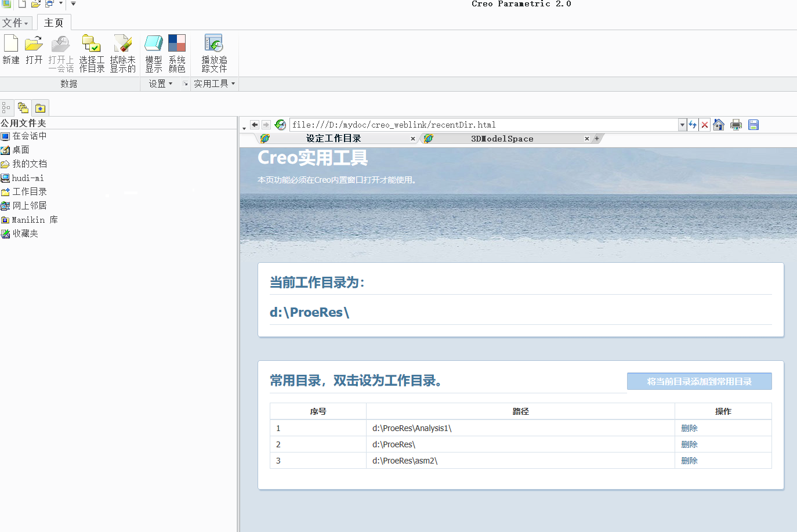Select 桌面 (Desktop) in common folders
797x532 pixels.
click(16, 150)
